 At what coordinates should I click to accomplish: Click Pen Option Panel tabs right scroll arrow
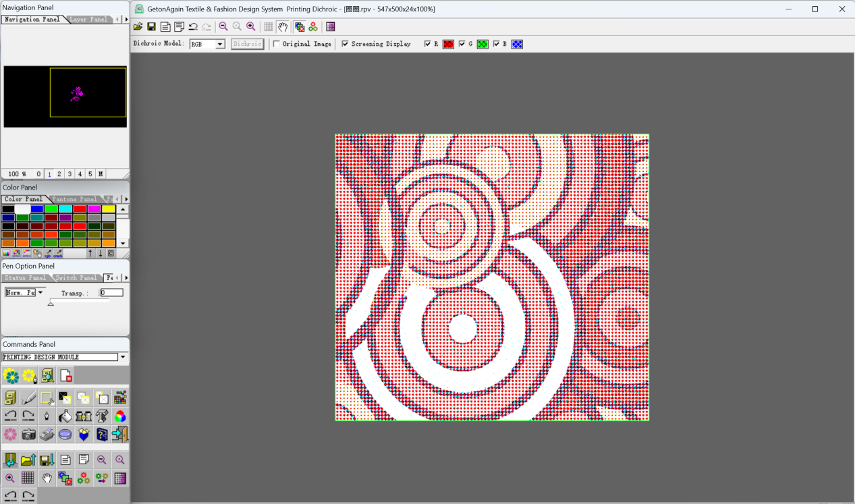pyautogui.click(x=126, y=278)
